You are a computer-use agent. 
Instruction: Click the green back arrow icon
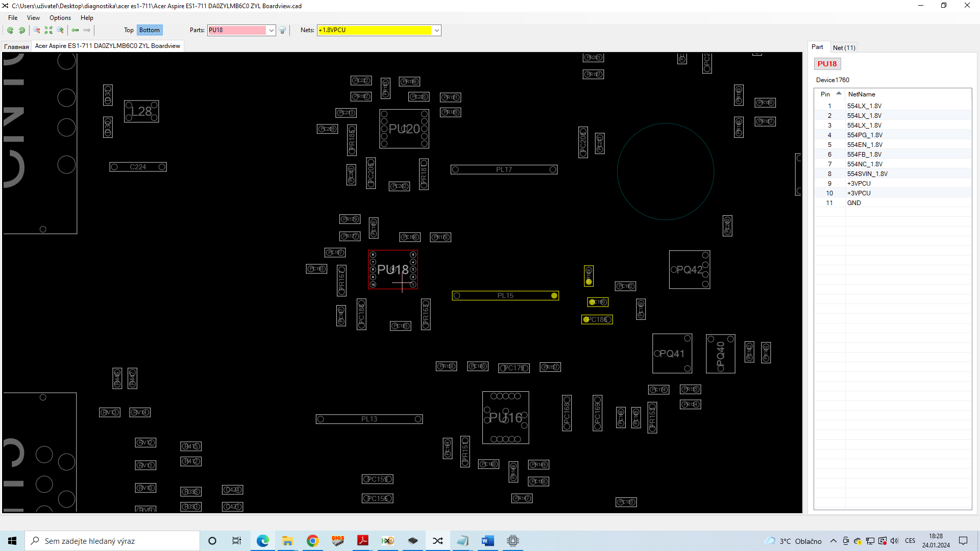pos(75,30)
